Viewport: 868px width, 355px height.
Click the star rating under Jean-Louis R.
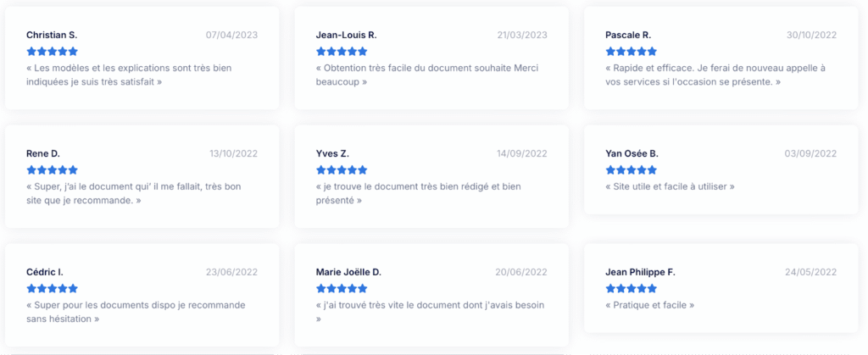(342, 52)
